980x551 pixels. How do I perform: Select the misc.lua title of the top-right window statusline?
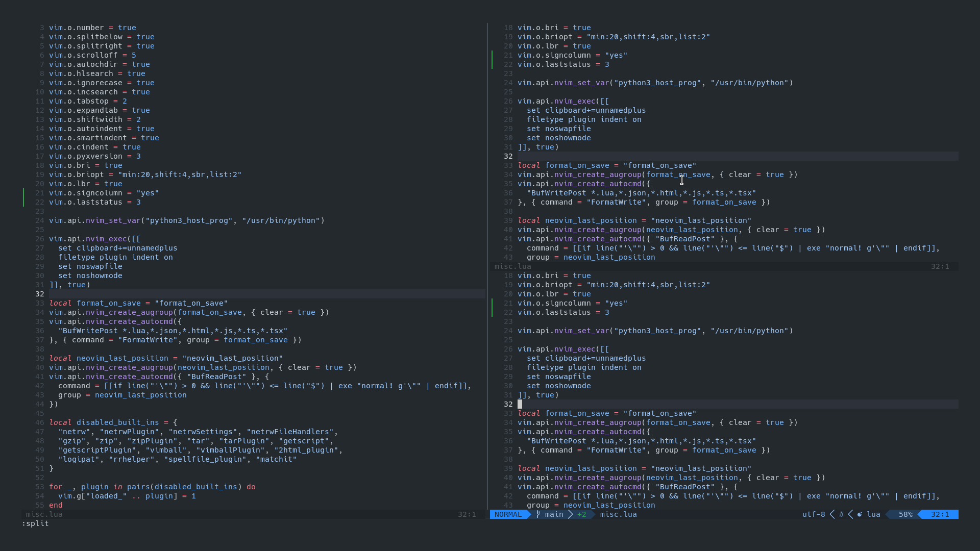pos(512,266)
